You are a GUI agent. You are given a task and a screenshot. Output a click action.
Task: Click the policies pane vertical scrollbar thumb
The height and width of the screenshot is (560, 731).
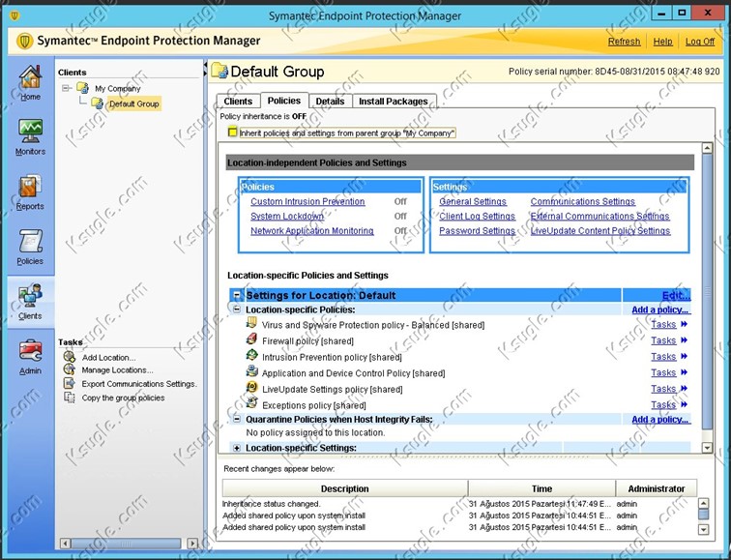pos(707,291)
